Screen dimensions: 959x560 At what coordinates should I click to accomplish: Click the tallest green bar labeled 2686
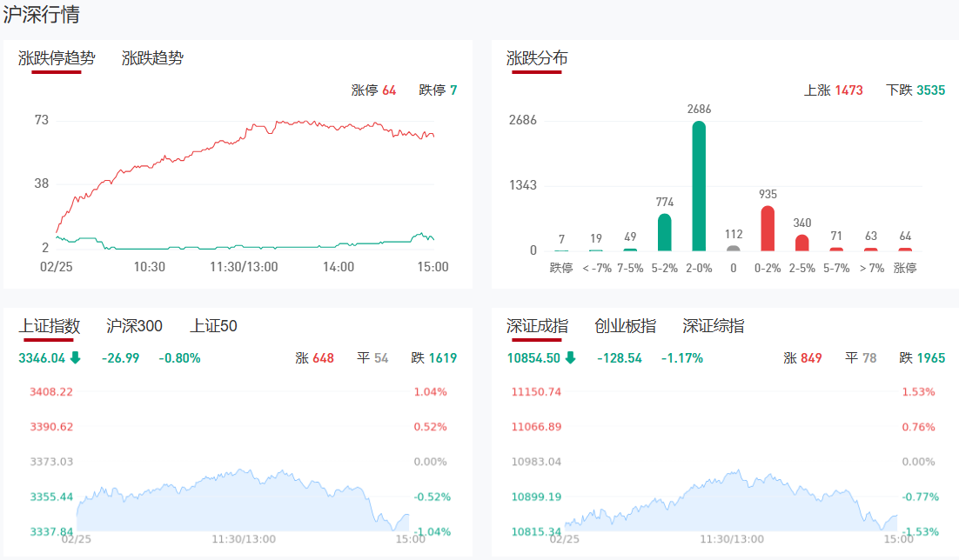pos(699,186)
